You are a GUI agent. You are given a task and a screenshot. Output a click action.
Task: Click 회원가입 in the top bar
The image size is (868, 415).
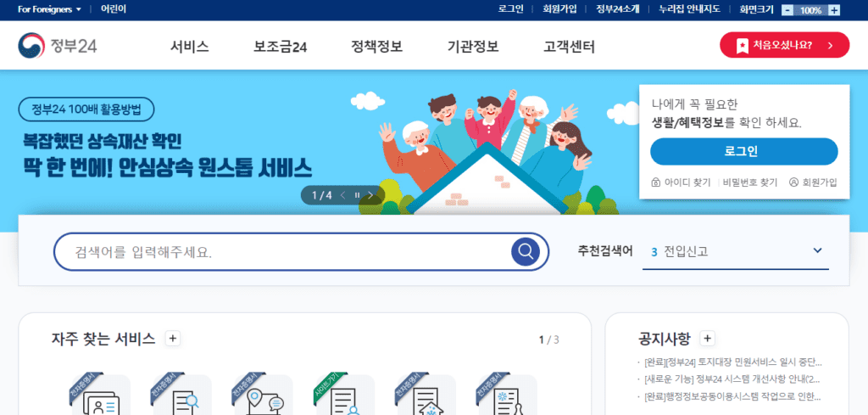(559, 9)
